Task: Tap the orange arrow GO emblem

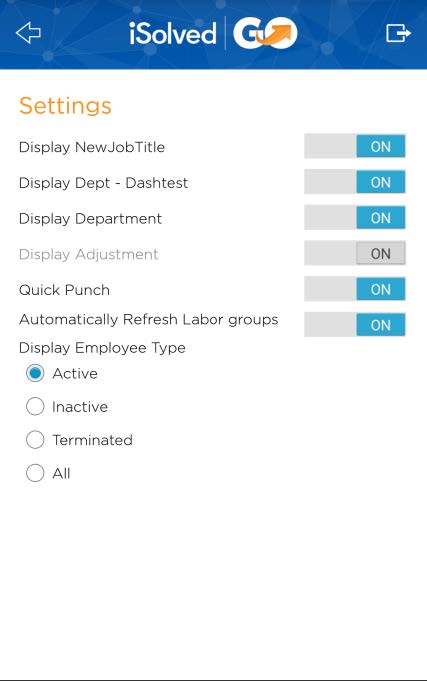Action: [265, 33]
